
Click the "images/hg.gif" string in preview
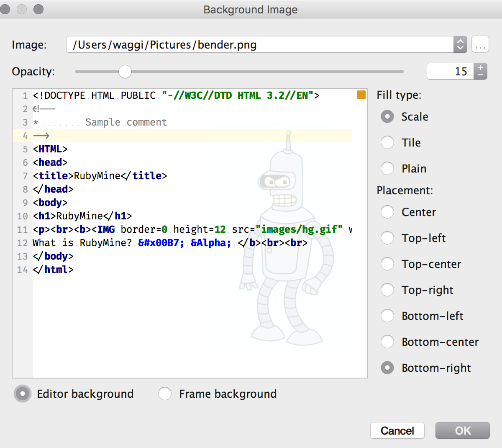(x=299, y=229)
